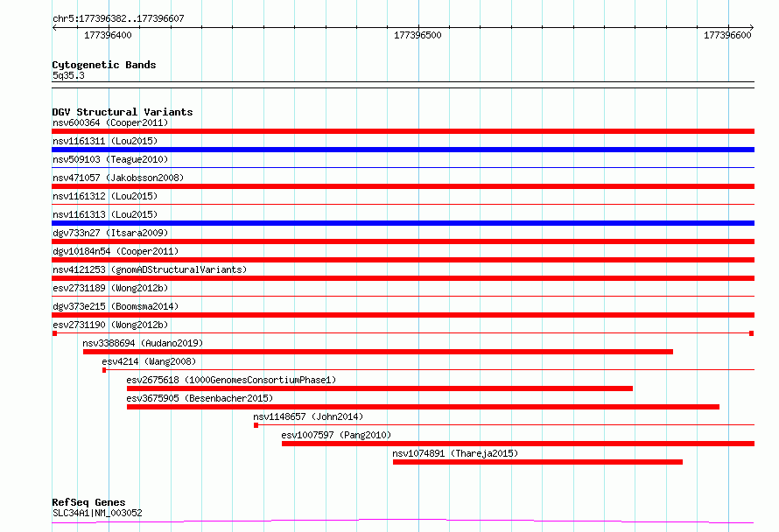The height and width of the screenshot is (532, 779).
Task: Select the red bar below nsv1074891
Action: tap(537, 462)
